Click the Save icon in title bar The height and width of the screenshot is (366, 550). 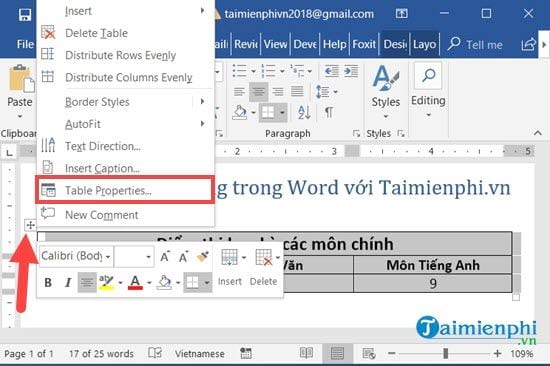point(25,15)
